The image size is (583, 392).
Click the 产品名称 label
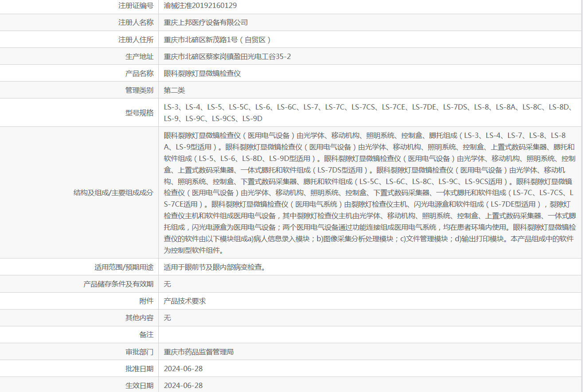140,73
